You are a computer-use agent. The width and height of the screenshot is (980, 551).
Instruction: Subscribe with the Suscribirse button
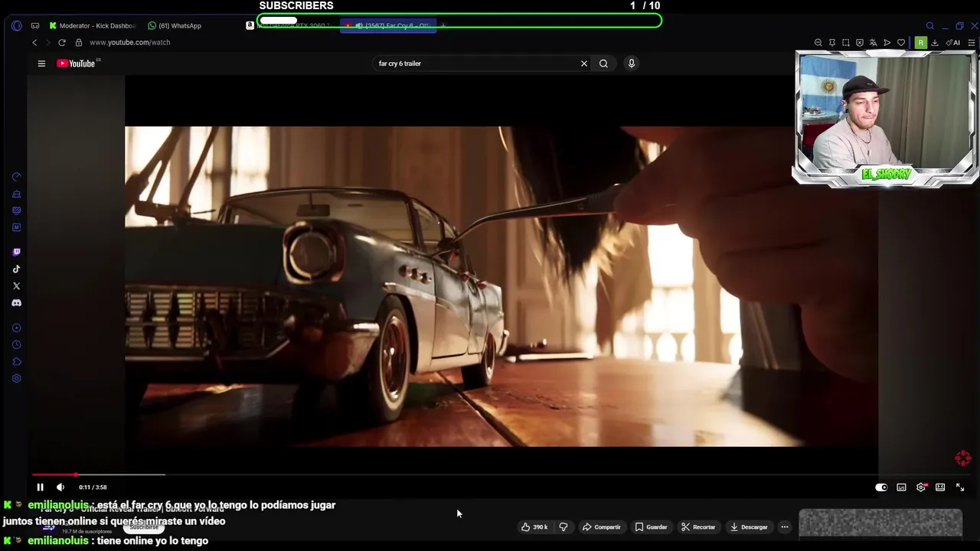[x=144, y=527]
